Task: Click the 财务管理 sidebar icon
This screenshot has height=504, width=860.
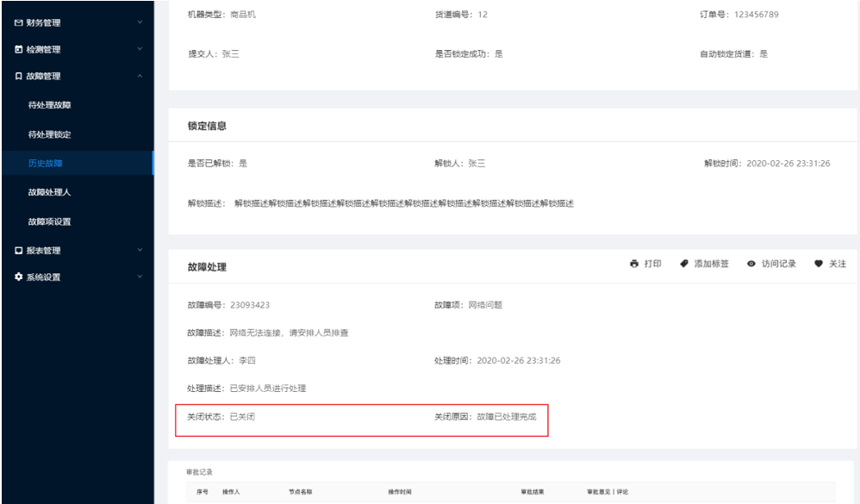Action: click(19, 22)
